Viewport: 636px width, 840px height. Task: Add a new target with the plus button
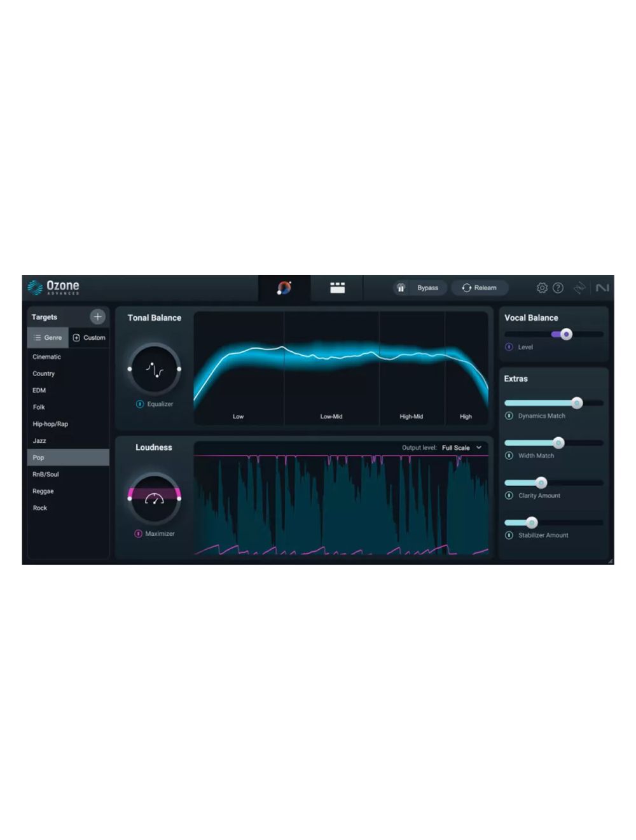coord(98,316)
